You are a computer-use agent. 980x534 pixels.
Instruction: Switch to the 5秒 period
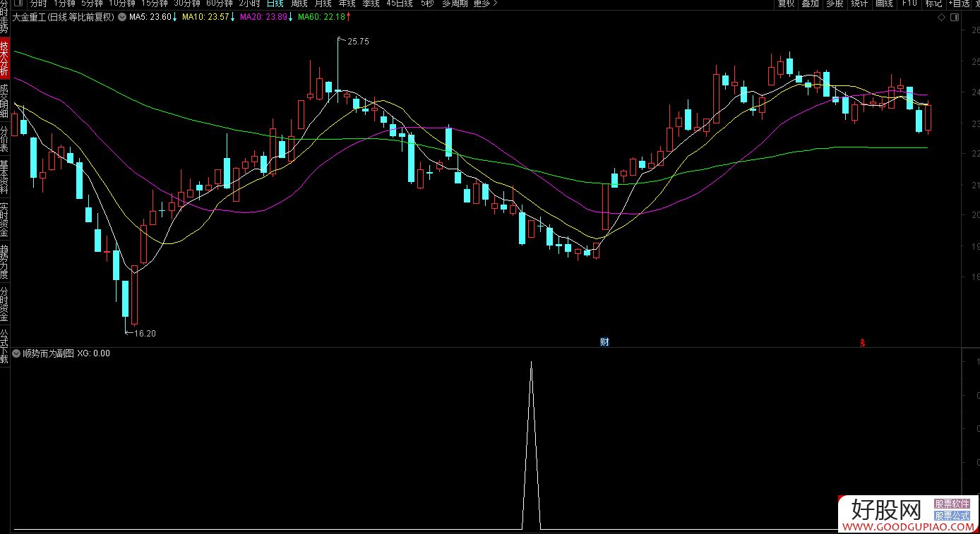tap(427, 4)
